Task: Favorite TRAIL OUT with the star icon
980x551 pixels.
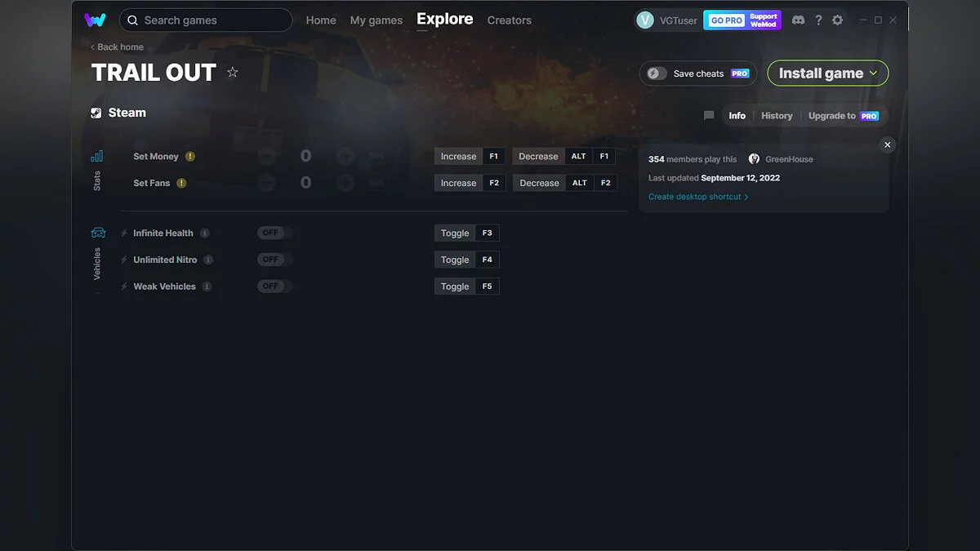Action: coord(233,73)
